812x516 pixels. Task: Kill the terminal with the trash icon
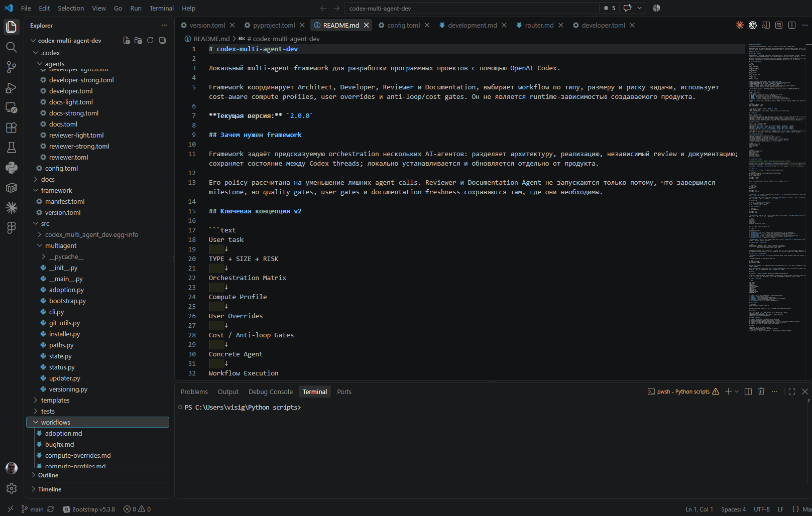pyautogui.click(x=761, y=392)
